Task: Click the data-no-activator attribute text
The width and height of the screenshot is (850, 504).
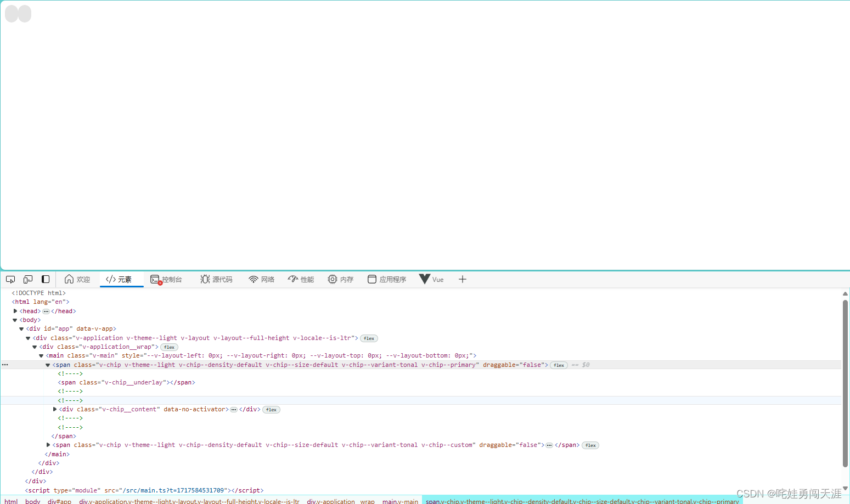Action: coord(194,409)
